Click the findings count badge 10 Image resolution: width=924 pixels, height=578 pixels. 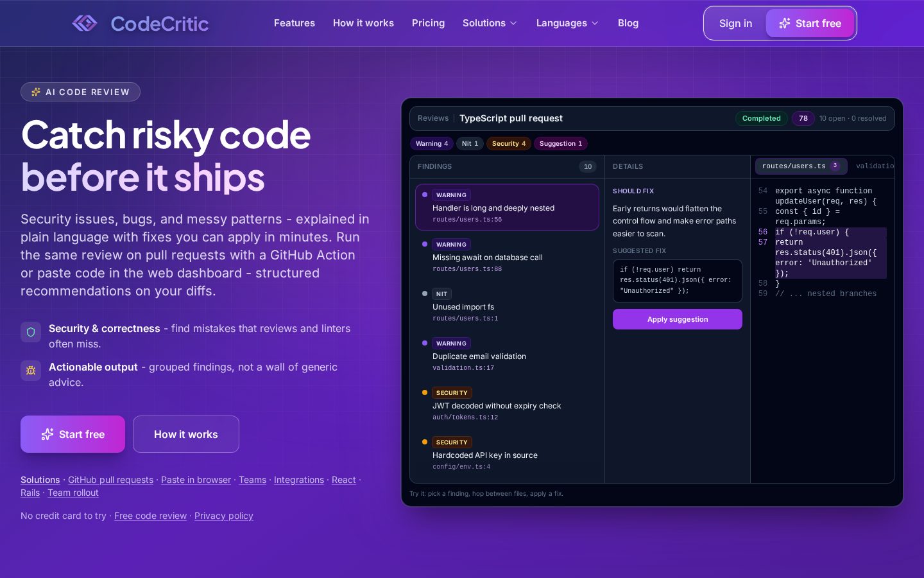pyautogui.click(x=588, y=167)
